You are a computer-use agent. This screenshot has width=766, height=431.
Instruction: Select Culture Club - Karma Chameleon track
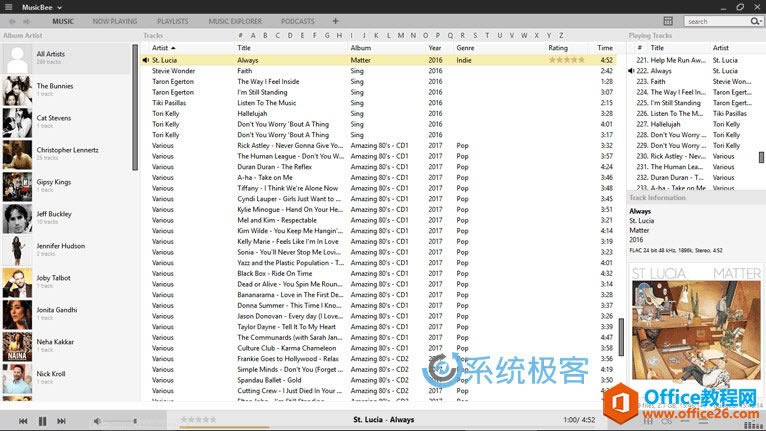pyautogui.click(x=379, y=348)
